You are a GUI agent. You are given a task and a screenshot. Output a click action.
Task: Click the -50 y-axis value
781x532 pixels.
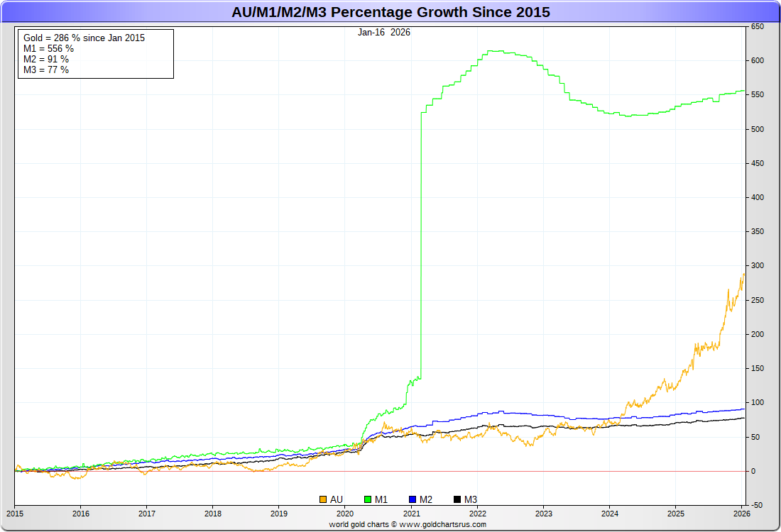pyautogui.click(x=756, y=505)
